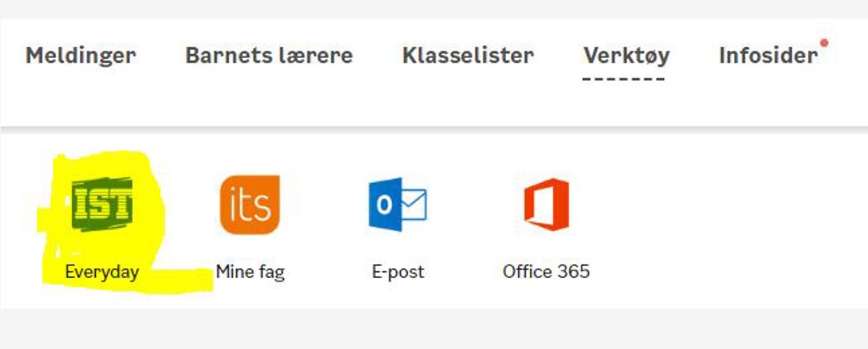Click the blue O square of Outlook icon
868x349 pixels.
coord(384,205)
